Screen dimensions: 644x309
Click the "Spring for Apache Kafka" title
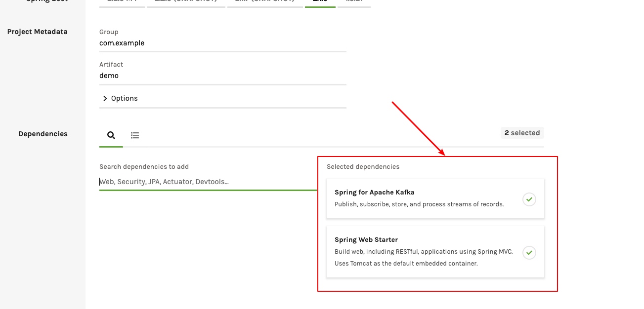tap(374, 192)
